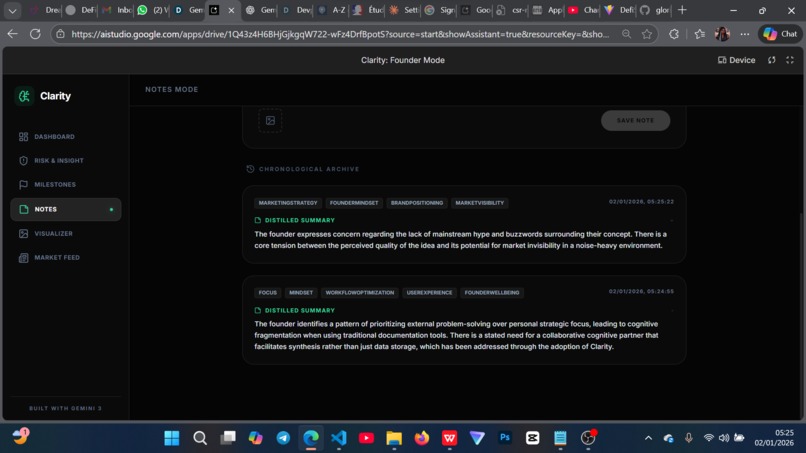Refresh the page in the browser

[x=35, y=34]
